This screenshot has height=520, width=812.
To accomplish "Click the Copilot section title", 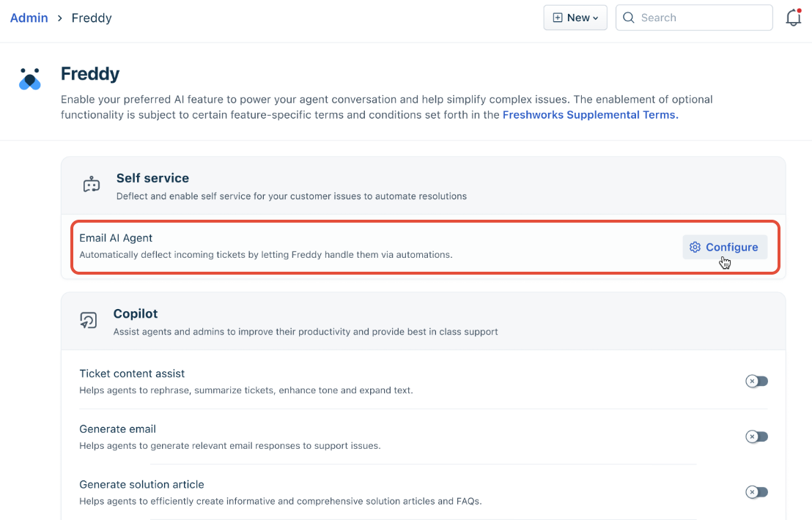I will (136, 313).
